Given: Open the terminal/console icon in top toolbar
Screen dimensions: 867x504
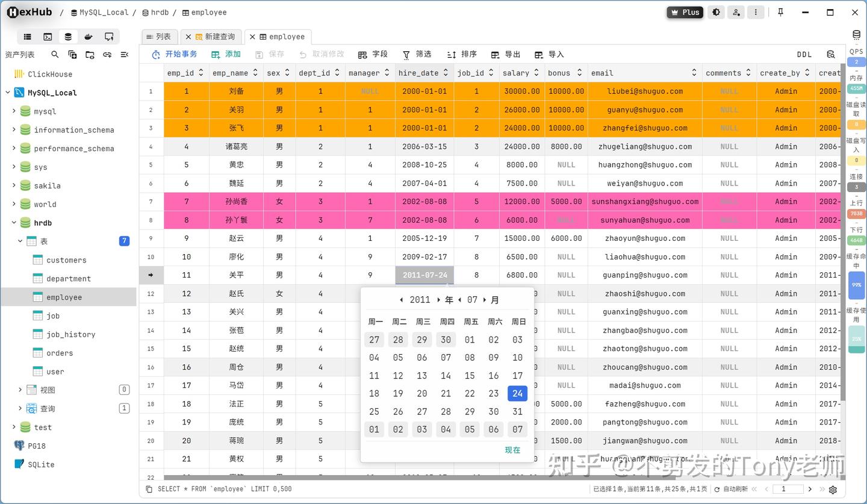Looking at the screenshot, I should click(48, 37).
